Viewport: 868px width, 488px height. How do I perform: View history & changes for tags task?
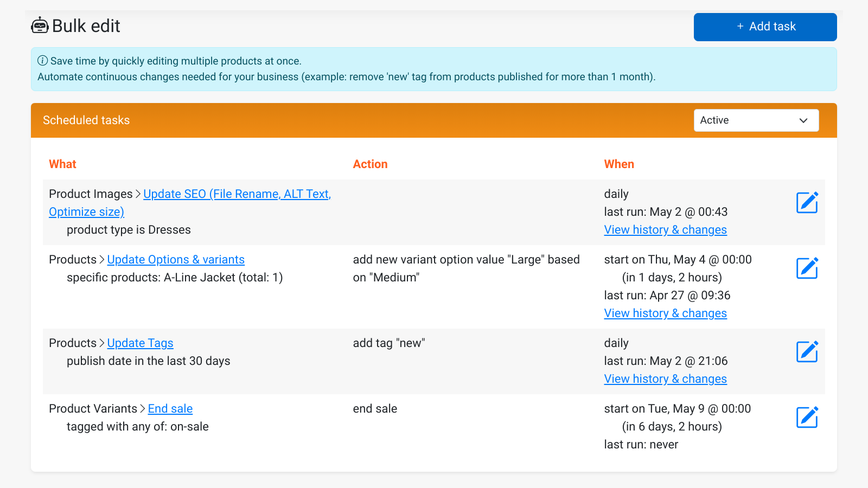pyautogui.click(x=665, y=379)
